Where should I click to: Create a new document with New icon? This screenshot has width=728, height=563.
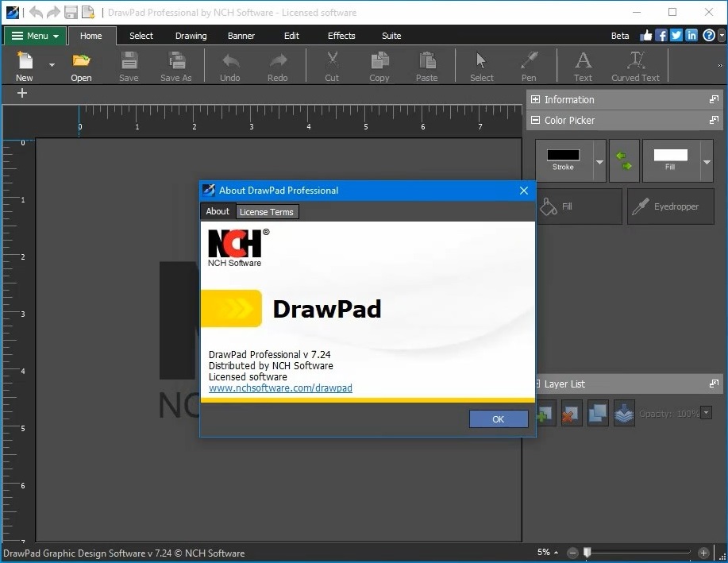pos(24,66)
